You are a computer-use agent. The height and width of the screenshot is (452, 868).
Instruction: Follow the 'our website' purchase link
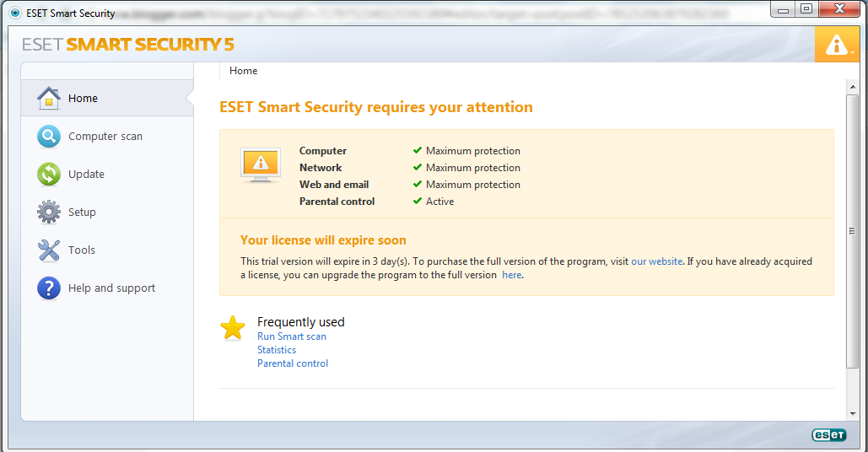[656, 261]
